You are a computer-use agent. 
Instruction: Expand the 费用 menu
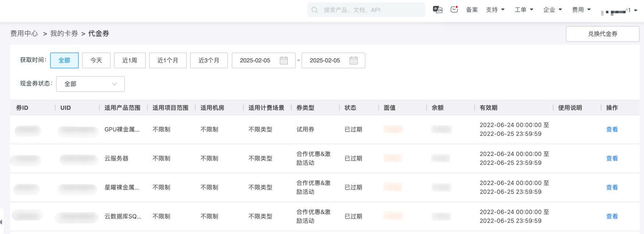[x=581, y=10]
